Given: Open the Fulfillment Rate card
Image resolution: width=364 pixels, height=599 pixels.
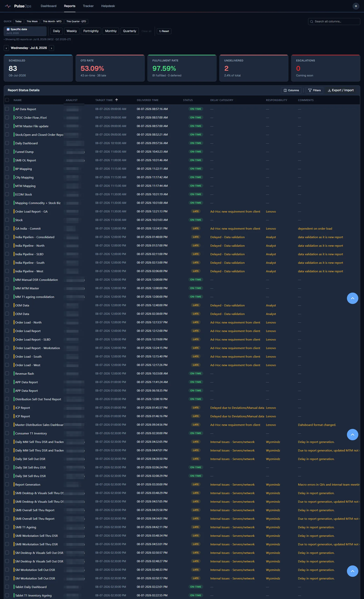Looking at the screenshot, I should click(182, 68).
